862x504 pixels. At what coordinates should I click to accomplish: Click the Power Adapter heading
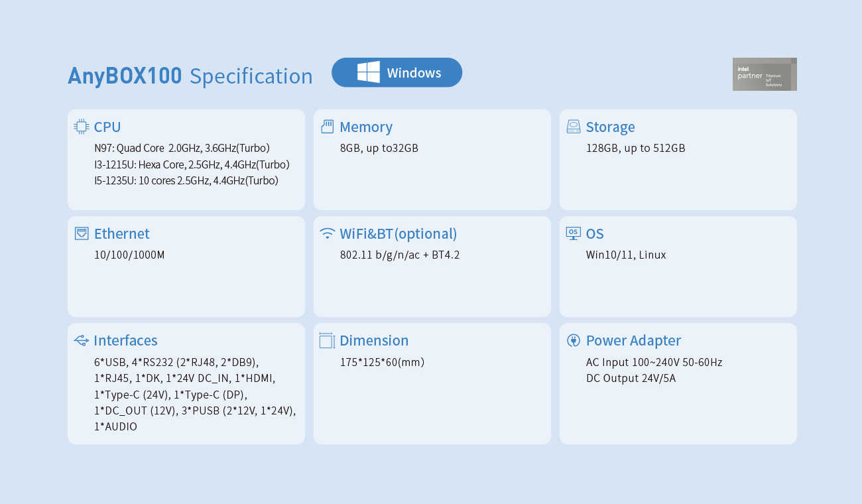633,340
